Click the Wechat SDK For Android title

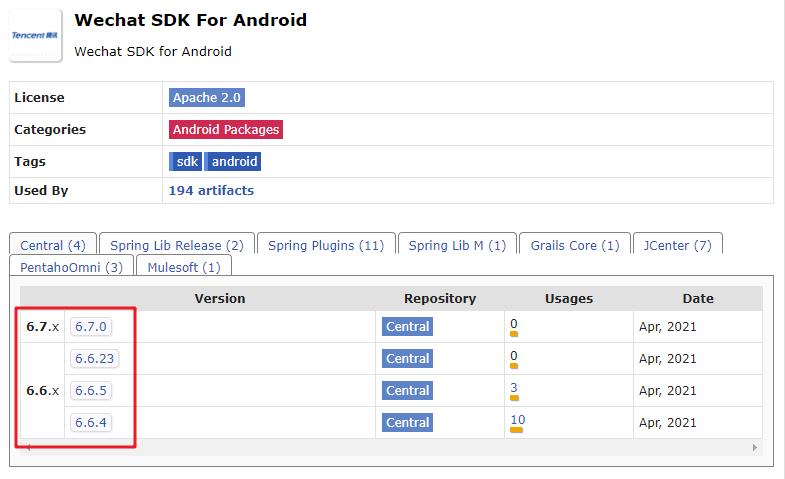tap(191, 20)
